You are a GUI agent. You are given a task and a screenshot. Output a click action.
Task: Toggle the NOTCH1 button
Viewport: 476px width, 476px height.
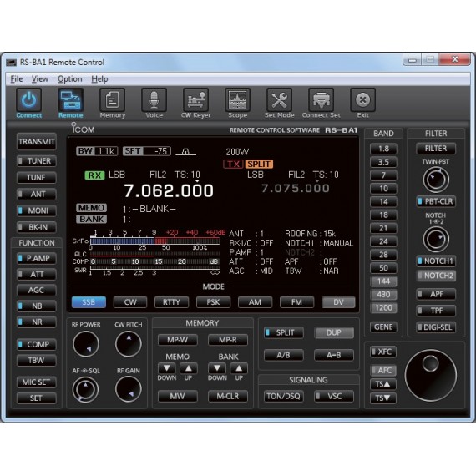436,261
